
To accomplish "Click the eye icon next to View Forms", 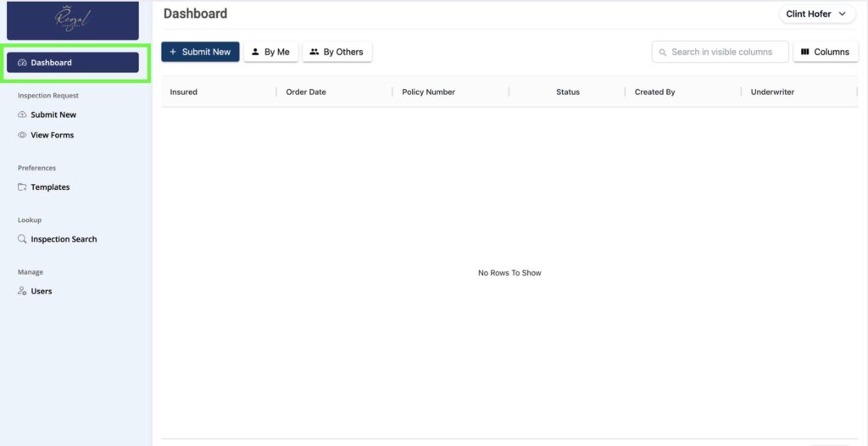I will click(x=22, y=135).
